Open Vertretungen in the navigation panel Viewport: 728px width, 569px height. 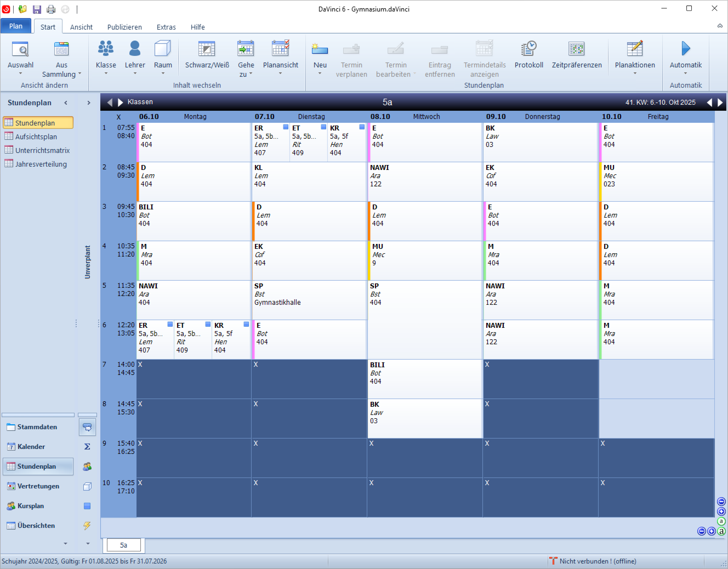(38, 486)
